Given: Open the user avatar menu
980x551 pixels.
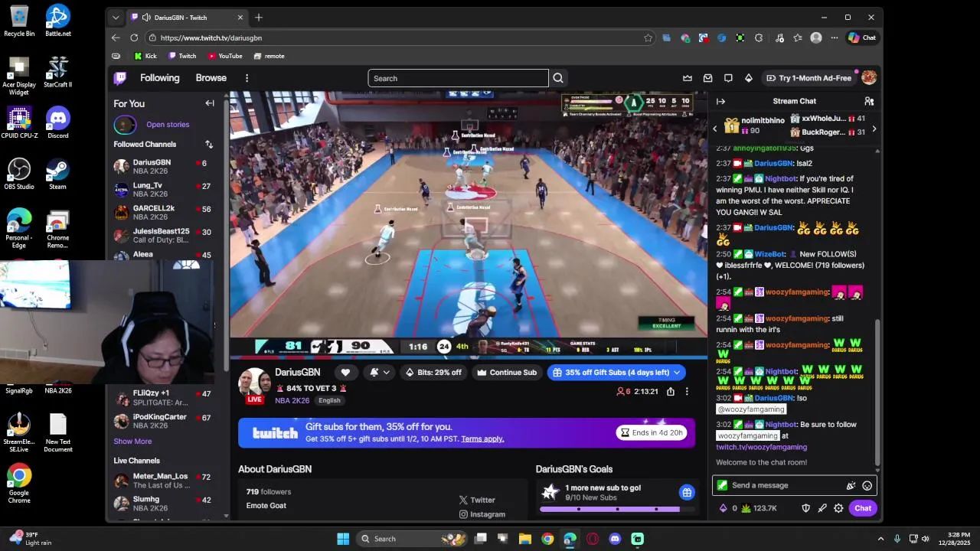Looking at the screenshot, I should (869, 78).
